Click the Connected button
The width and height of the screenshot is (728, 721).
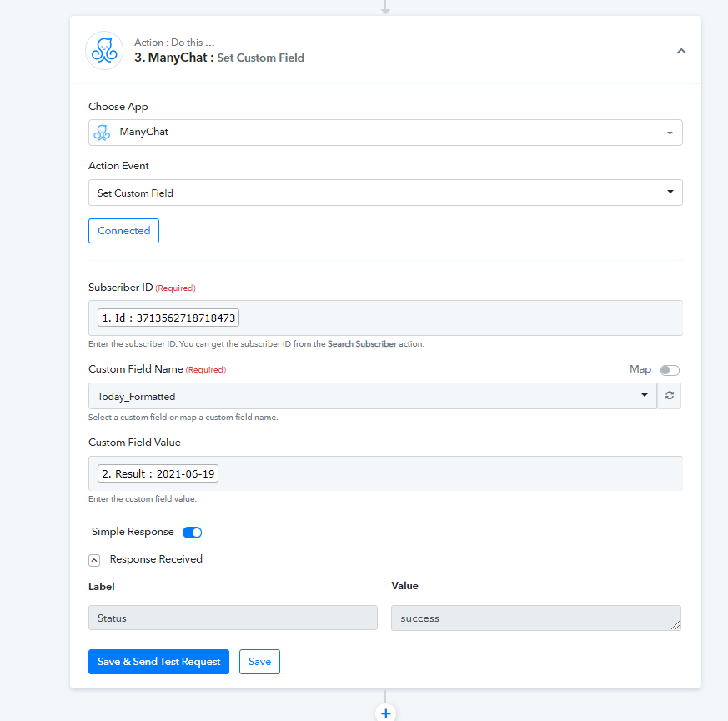[x=123, y=231]
